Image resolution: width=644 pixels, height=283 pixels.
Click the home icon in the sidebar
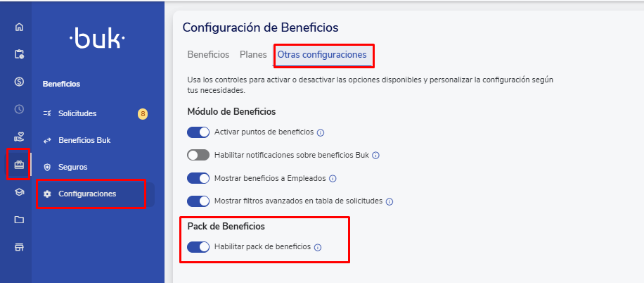tap(19, 27)
